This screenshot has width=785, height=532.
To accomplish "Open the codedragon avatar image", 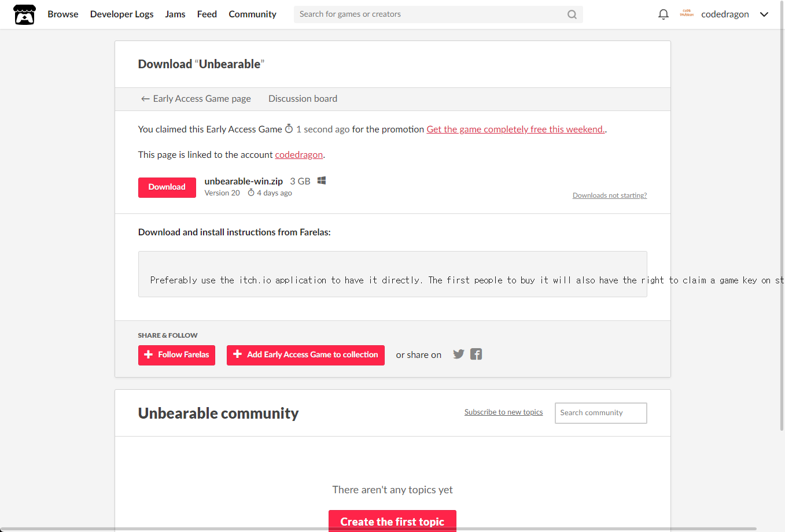I will (x=687, y=14).
